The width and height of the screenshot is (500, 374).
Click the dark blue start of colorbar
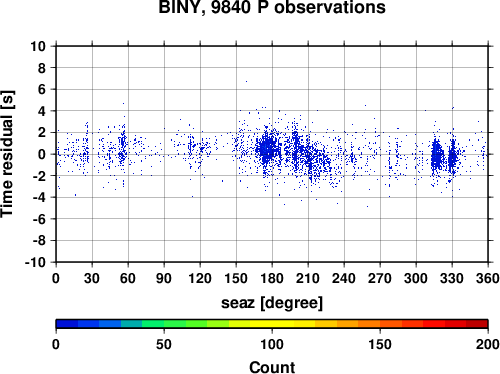67,324
